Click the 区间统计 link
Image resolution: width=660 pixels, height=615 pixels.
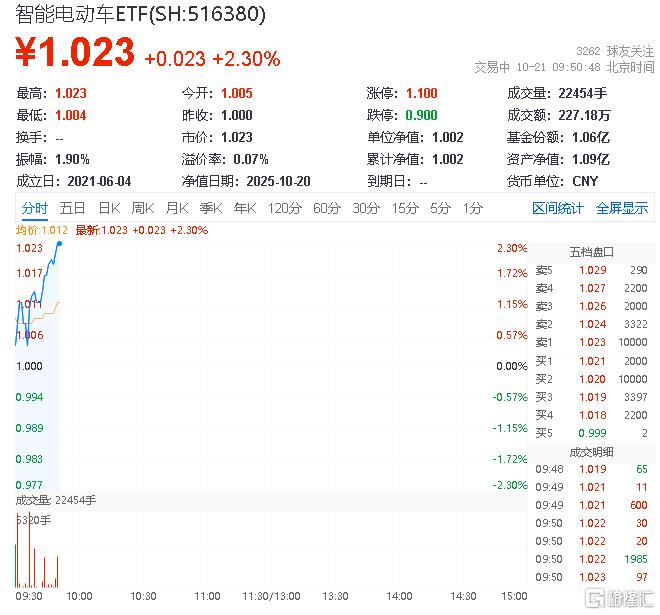click(557, 208)
